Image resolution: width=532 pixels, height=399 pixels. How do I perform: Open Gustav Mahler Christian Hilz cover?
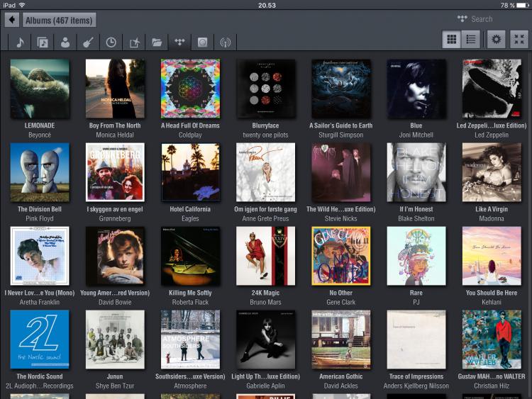[x=492, y=339]
